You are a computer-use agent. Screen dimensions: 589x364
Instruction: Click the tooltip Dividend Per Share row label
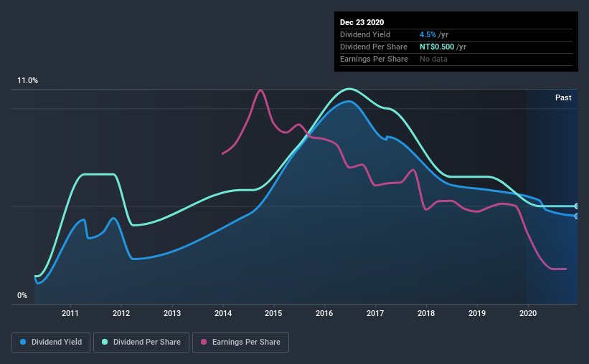(373, 47)
